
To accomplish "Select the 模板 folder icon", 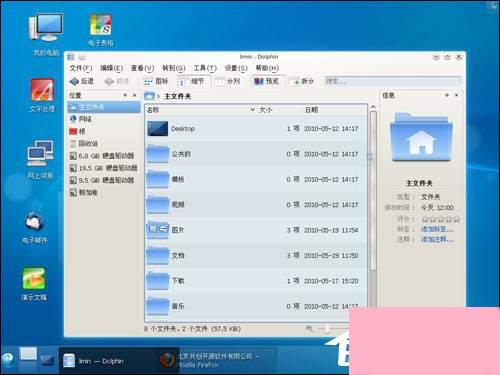I will [x=158, y=179].
